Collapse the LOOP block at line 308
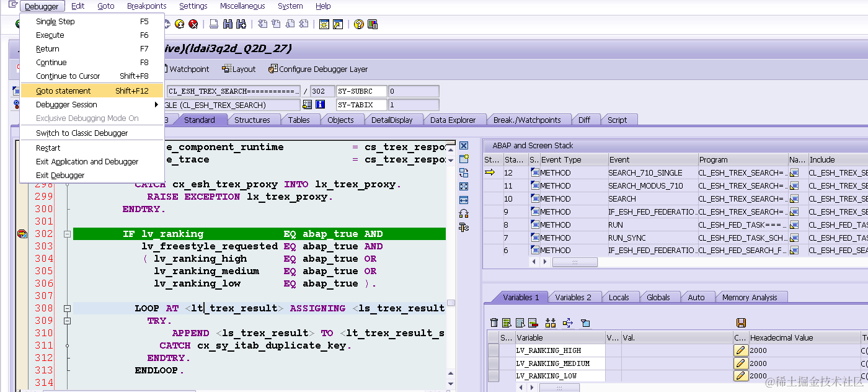Viewport: 868px width, 392px height. tap(67, 308)
